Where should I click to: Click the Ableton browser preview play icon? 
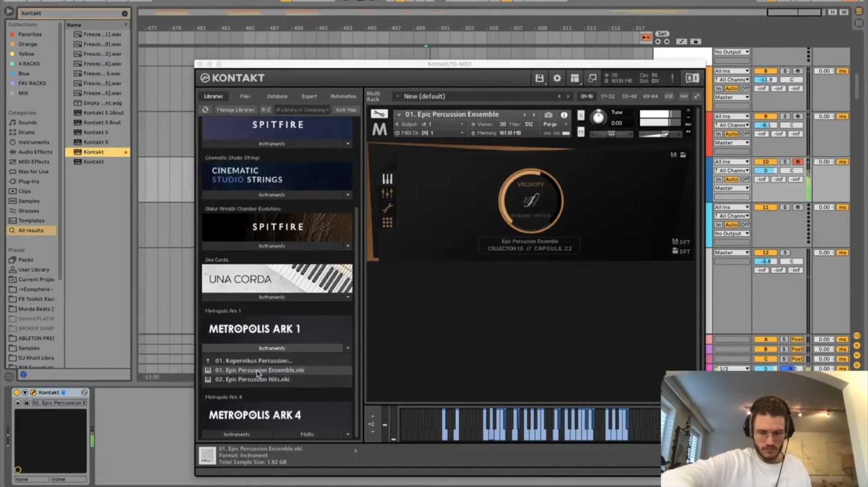tap(9, 11)
